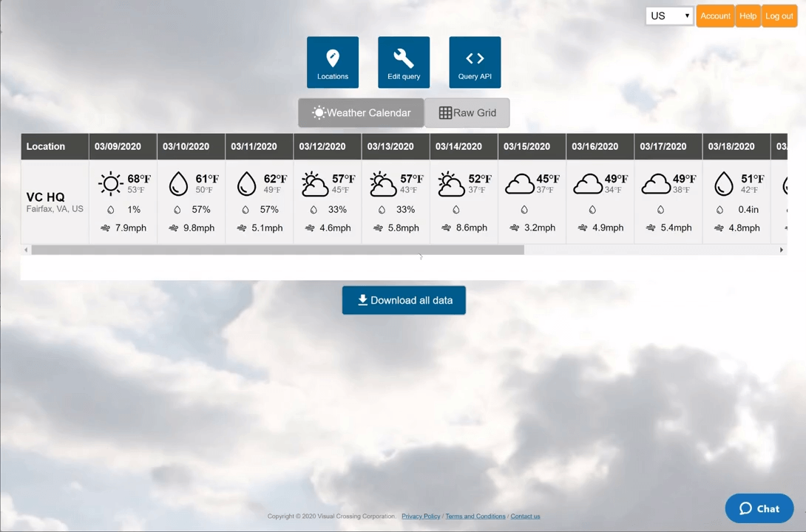Switch to the Raw Grid view
This screenshot has width=806, height=532.
[x=467, y=113]
